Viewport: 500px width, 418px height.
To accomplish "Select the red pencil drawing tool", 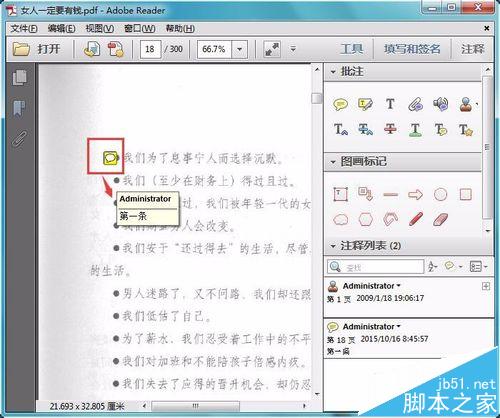I will tap(416, 220).
